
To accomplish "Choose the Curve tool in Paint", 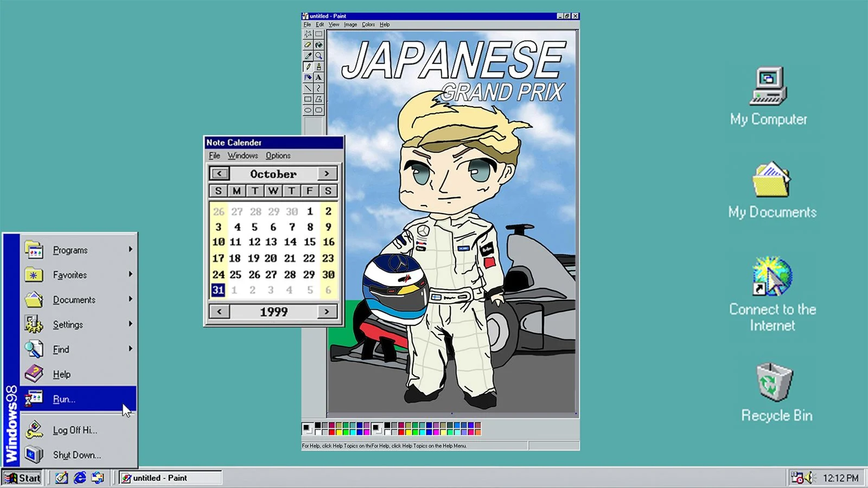I will (318, 88).
